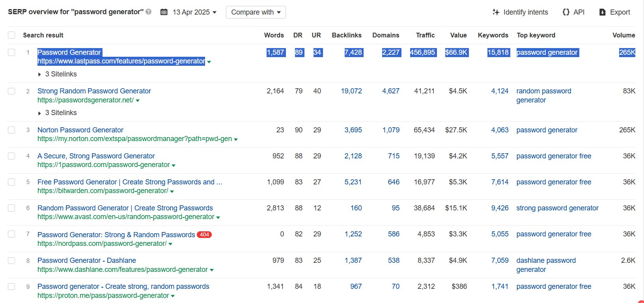Open the URL dropdown arrow for dashlane.com
The width and height of the screenshot is (644, 303).
pyautogui.click(x=212, y=270)
